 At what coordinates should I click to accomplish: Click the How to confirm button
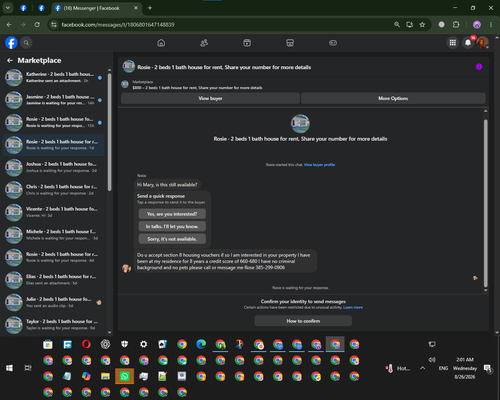tap(303, 321)
